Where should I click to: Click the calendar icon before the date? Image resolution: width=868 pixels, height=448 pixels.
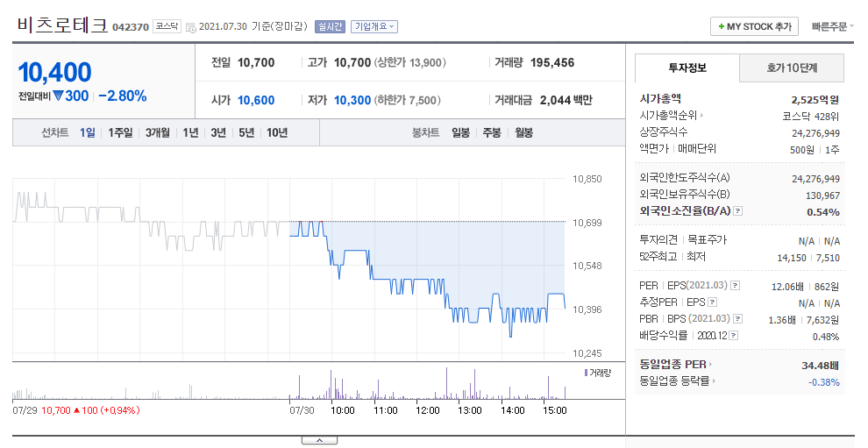pyautogui.click(x=190, y=27)
